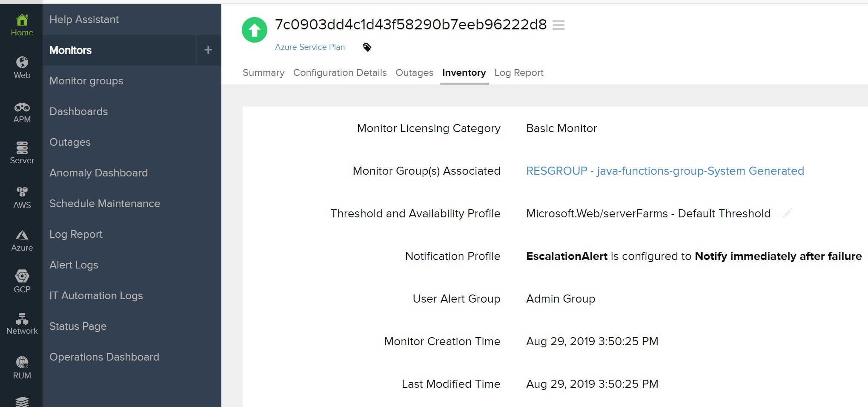
Task: Click the EscalationAlert notification profile text
Action: (x=694, y=256)
